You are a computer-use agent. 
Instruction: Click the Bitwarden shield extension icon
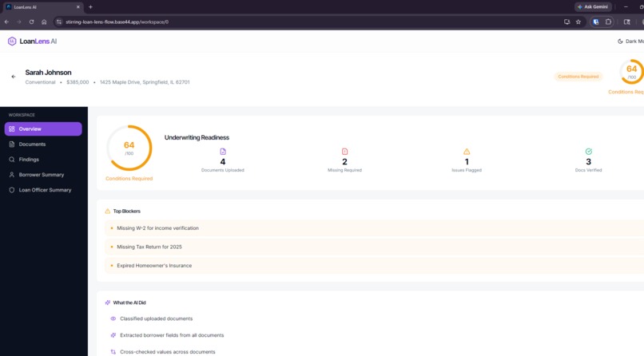[596, 22]
